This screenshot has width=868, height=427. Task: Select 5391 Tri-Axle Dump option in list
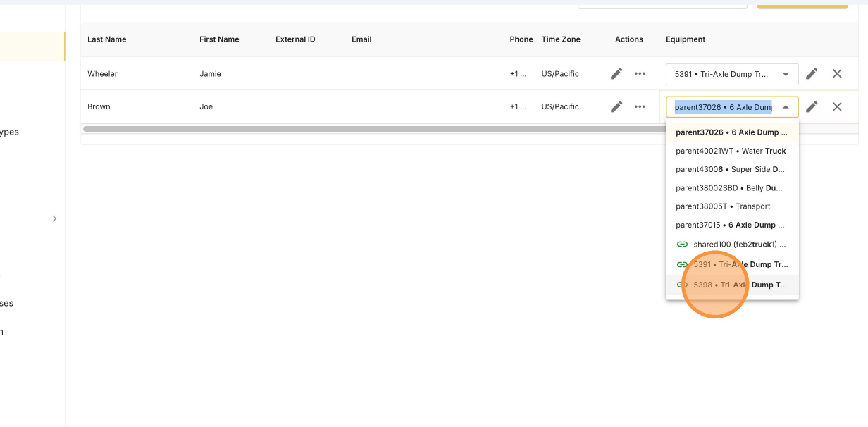coord(732,264)
